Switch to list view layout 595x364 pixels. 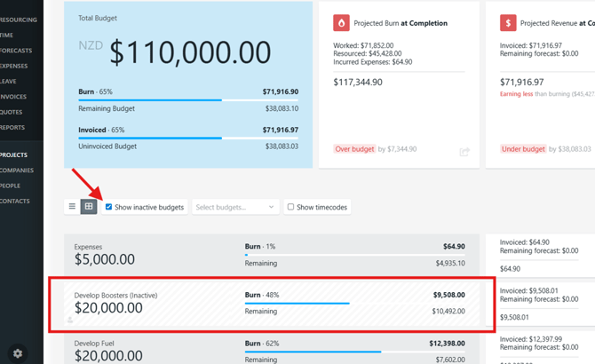click(x=73, y=207)
